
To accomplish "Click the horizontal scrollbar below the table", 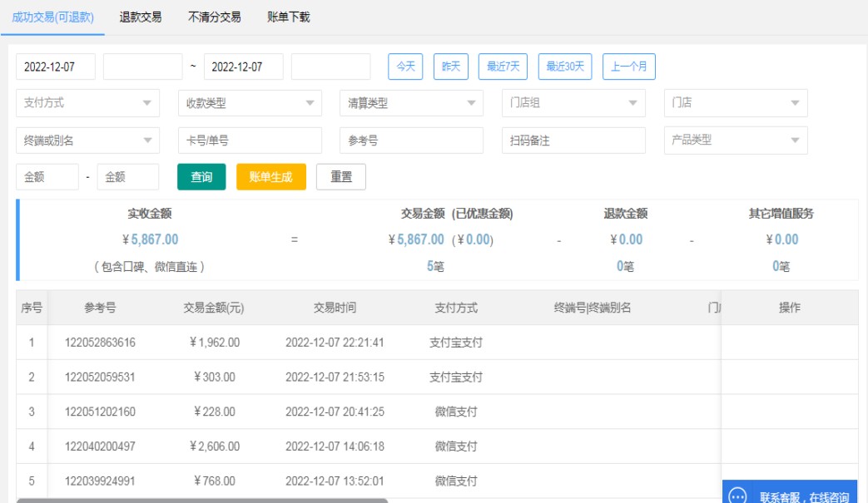I will (202, 501).
